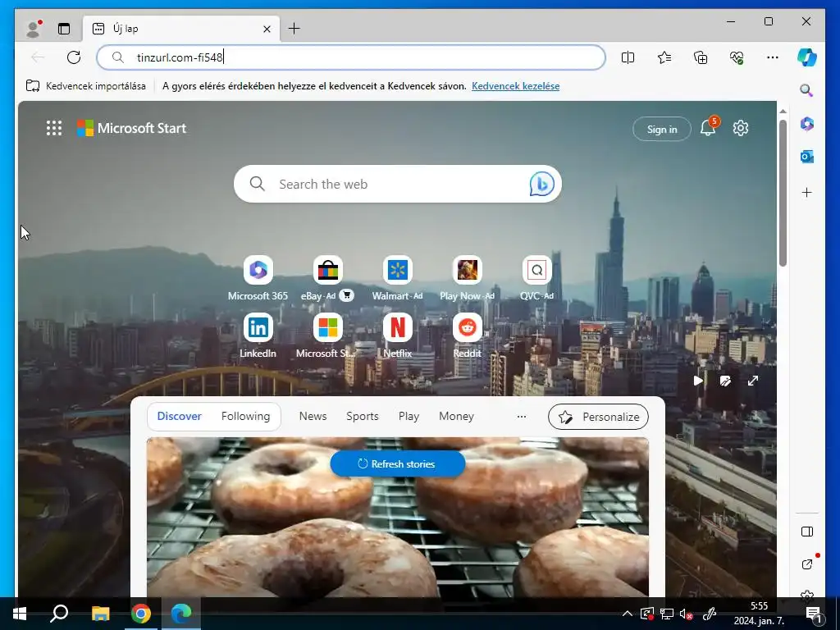Open a new tab with the plus button
The width and height of the screenshot is (840, 630).
pyautogui.click(x=294, y=29)
